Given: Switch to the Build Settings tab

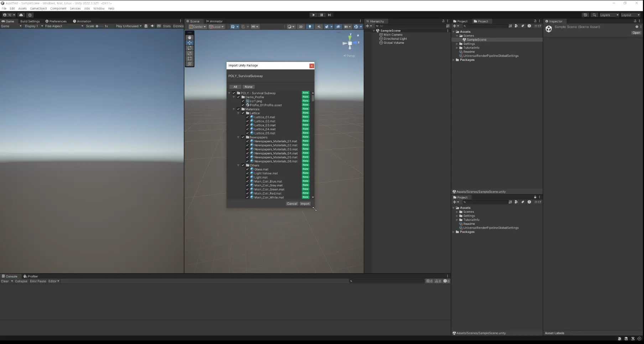Looking at the screenshot, I should [30, 21].
